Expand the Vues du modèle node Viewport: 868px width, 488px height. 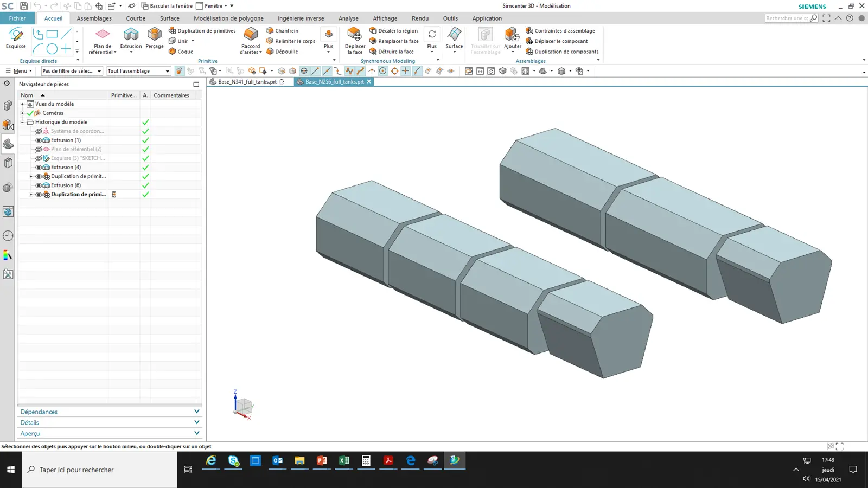pyautogui.click(x=22, y=104)
